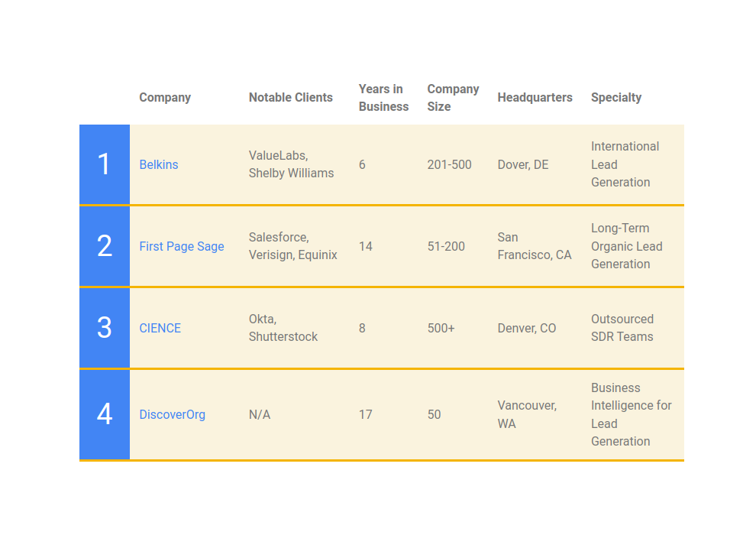Select the 'Salesforce, Verisign, Equinix' cell
This screenshot has height=535, width=756.
point(293,247)
